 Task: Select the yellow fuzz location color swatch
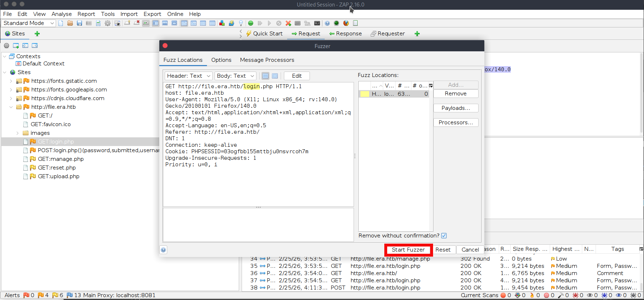coord(365,94)
